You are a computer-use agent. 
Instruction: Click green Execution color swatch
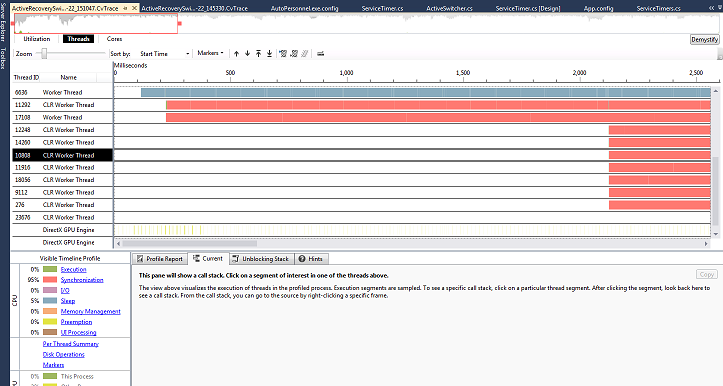click(50, 269)
